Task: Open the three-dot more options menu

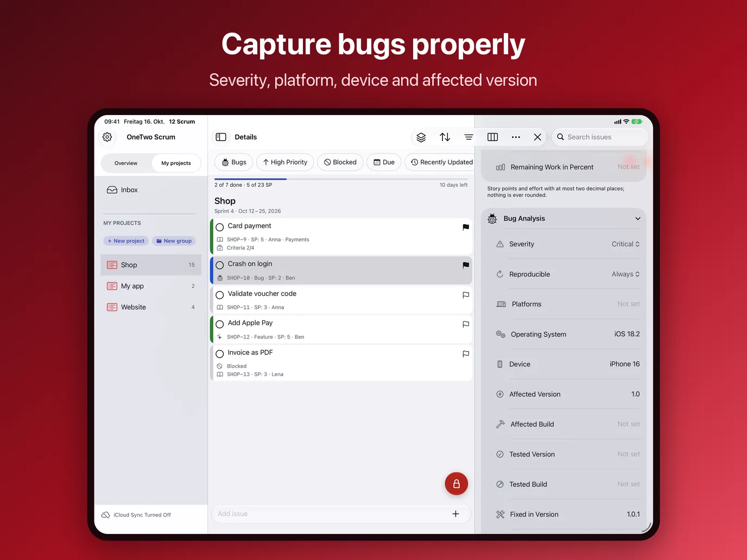Action: [516, 137]
